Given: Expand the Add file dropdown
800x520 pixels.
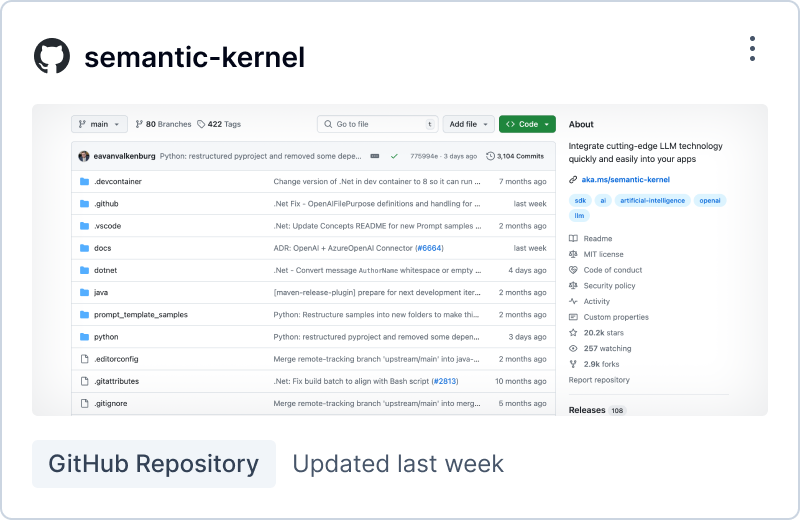Looking at the screenshot, I should (x=468, y=124).
